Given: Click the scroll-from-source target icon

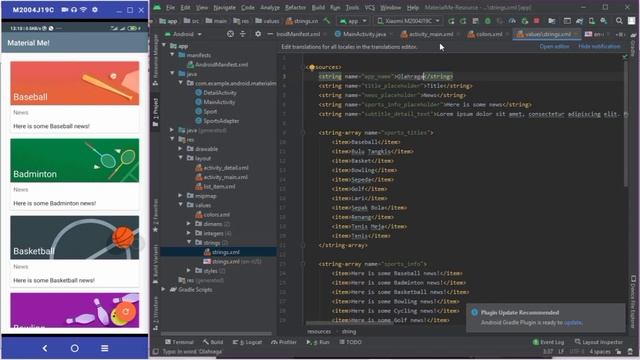Looking at the screenshot, I should coord(230,34).
